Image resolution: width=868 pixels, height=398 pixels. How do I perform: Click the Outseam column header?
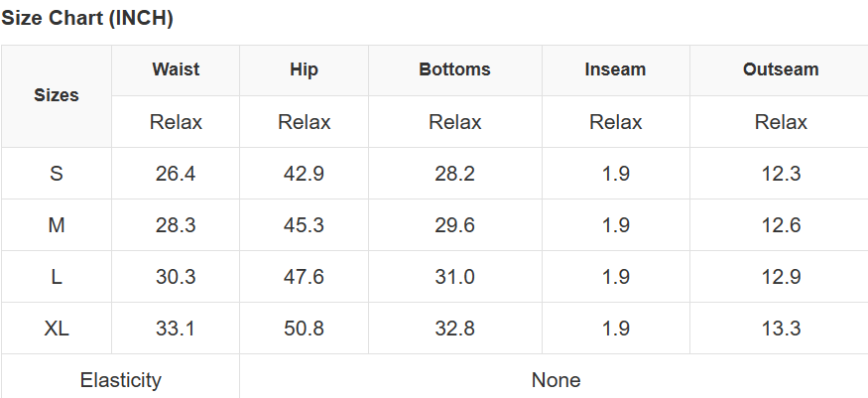[781, 69]
